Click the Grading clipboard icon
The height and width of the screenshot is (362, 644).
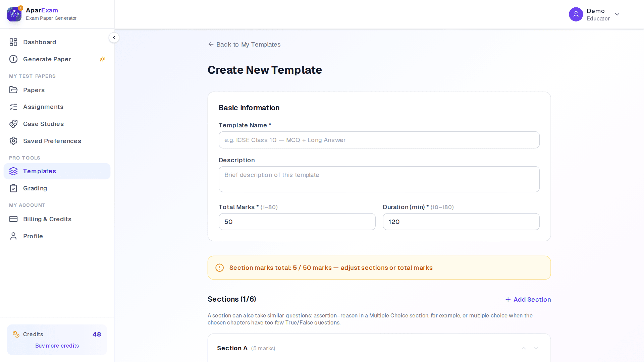coord(13,188)
